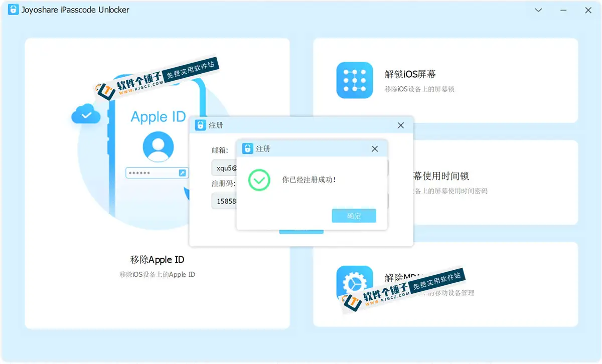The image size is (602, 364).
Task: Click the 注册码: label
Action: tap(223, 184)
